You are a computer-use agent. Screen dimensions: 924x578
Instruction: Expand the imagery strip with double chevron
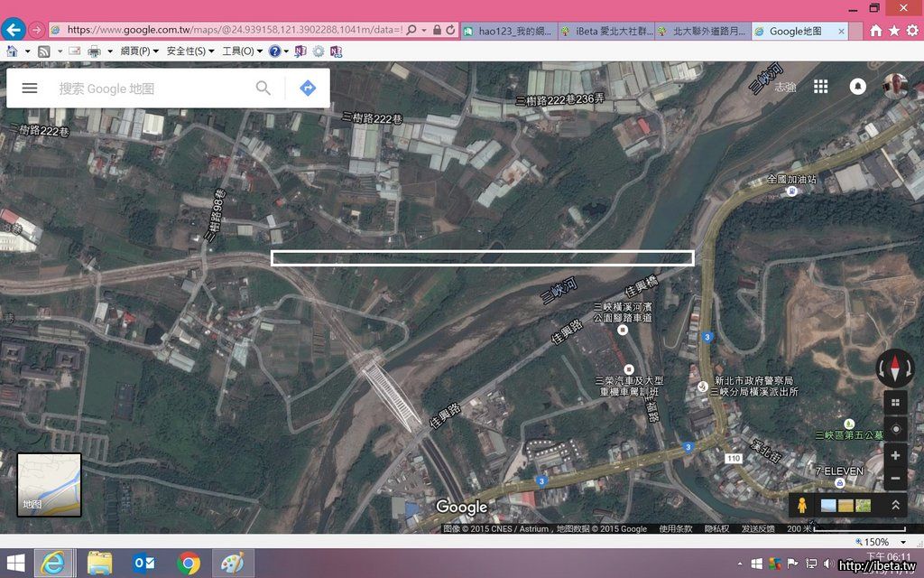(895, 506)
